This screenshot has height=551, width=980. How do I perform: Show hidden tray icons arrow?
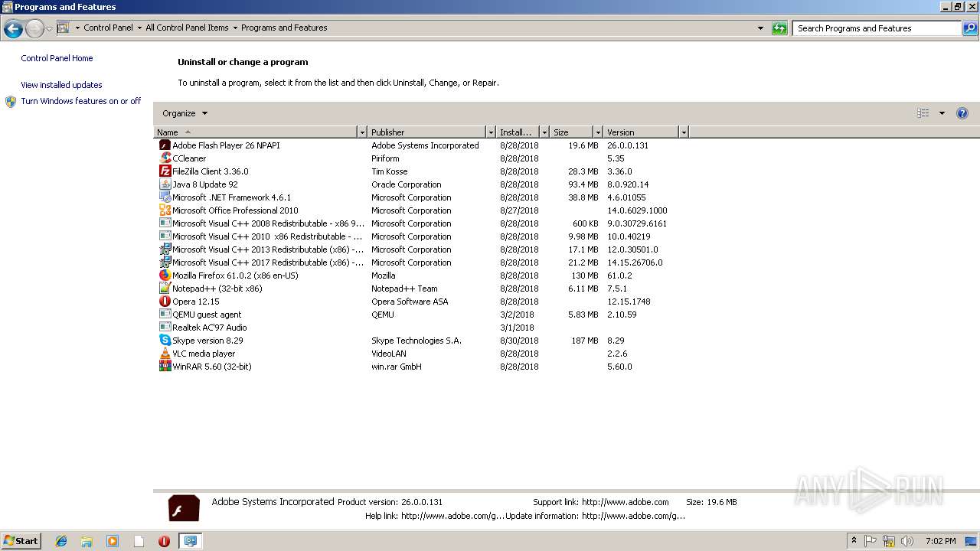coord(854,540)
